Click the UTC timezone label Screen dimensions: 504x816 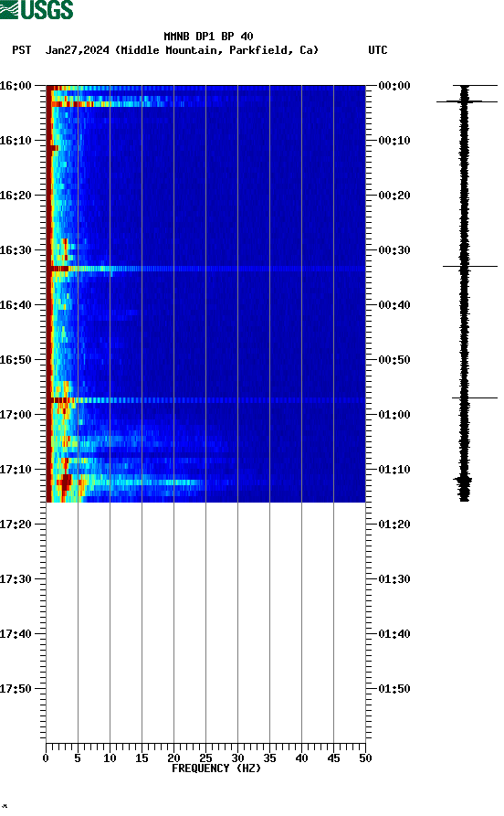pyautogui.click(x=378, y=50)
